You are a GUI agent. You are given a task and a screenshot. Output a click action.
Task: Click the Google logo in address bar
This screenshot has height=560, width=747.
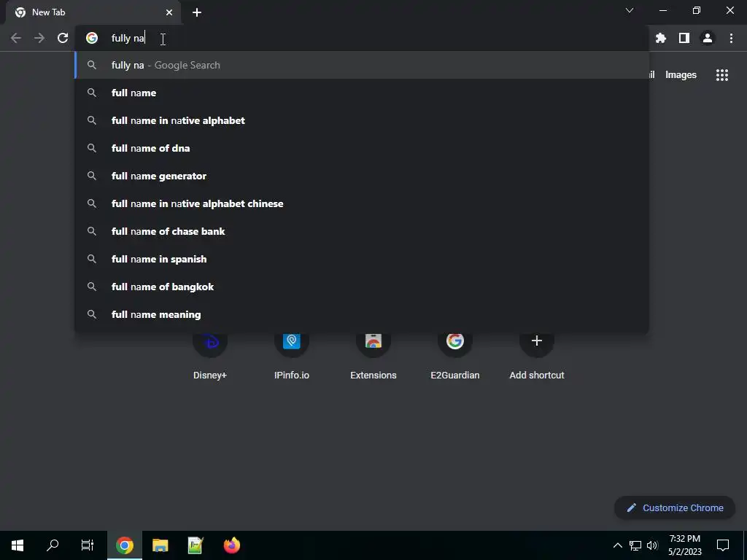pyautogui.click(x=92, y=38)
